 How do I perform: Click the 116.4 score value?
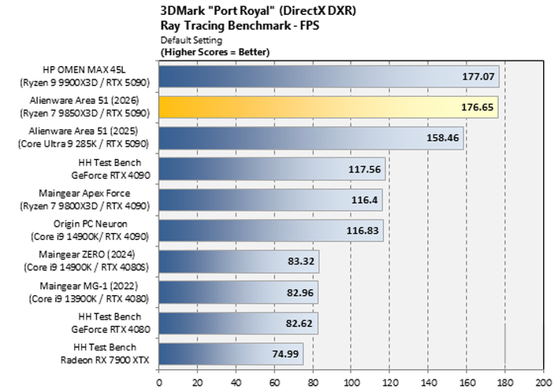click(365, 200)
